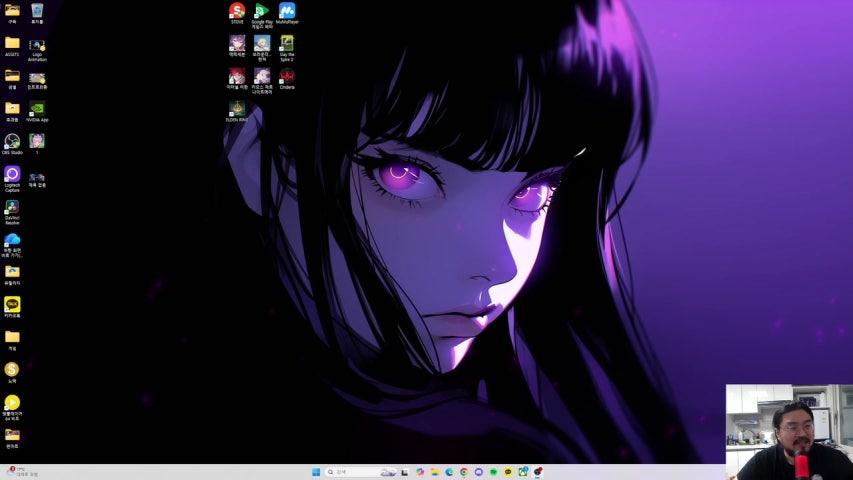The image size is (853, 480).
Task: Open the KakaoTalk desktop shortcut
Action: 12,307
